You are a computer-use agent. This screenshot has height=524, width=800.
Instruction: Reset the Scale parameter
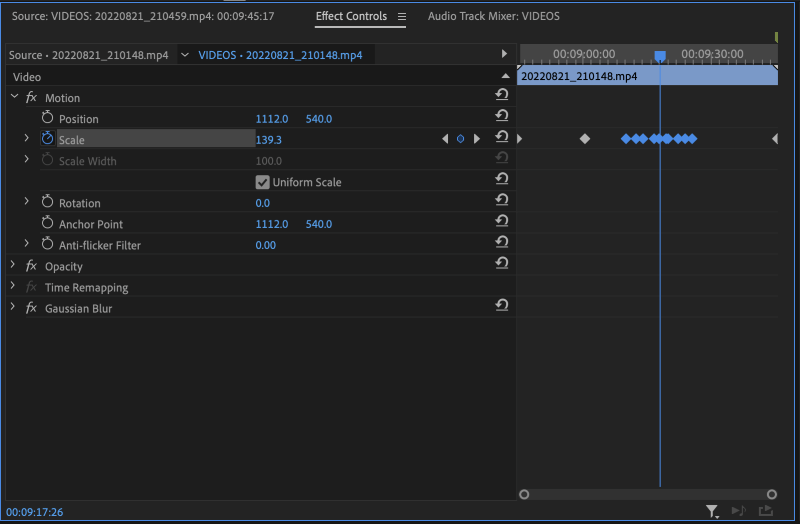[502, 137]
